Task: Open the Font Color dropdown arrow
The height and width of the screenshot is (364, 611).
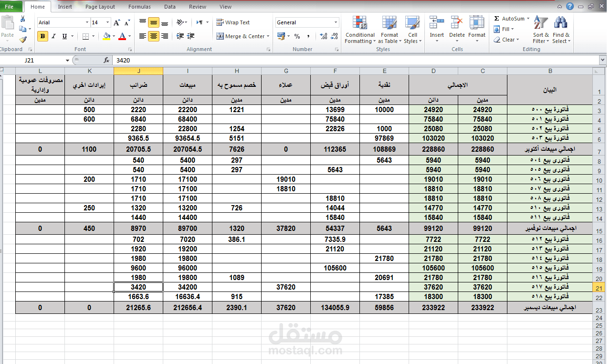Action: click(129, 36)
